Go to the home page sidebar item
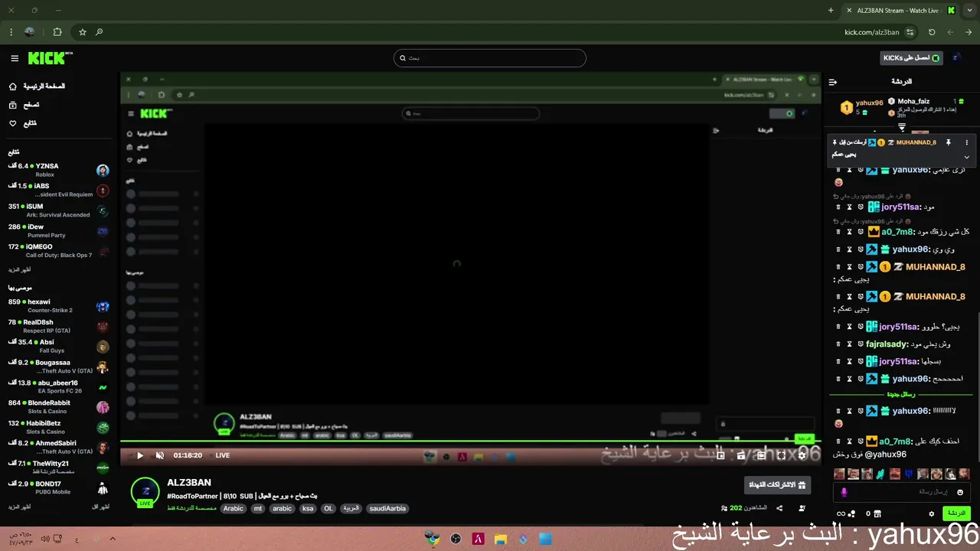980x551 pixels. coord(38,86)
